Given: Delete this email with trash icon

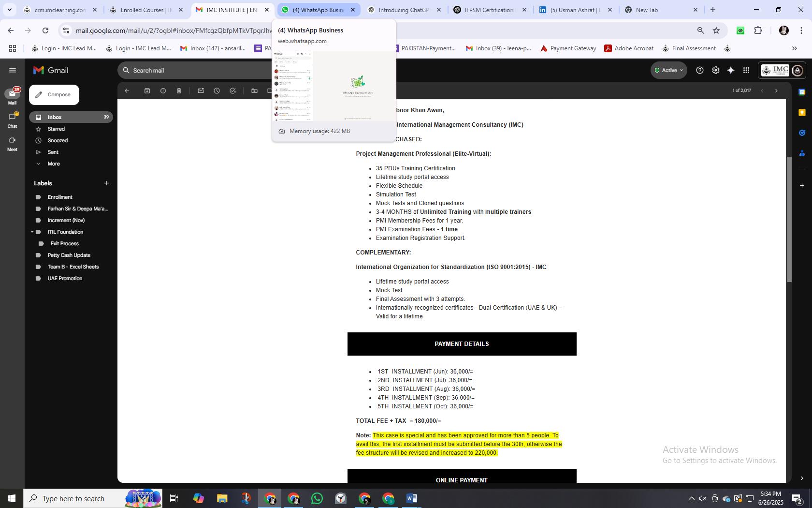Looking at the screenshot, I should (x=179, y=90).
